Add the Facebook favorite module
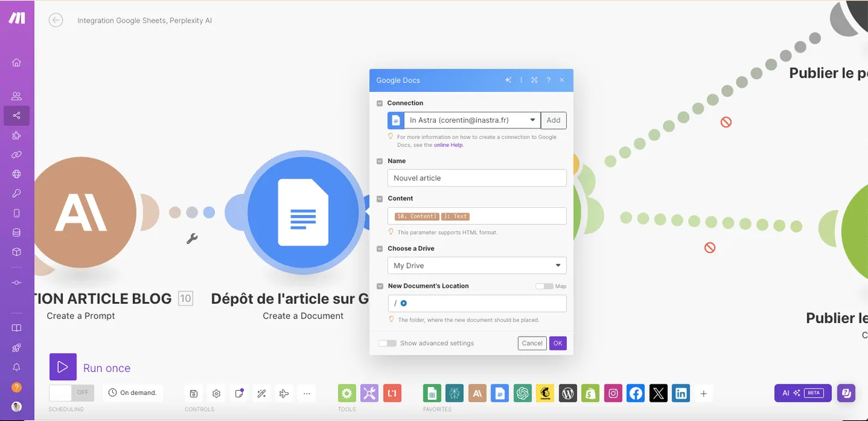The image size is (868, 421). [x=636, y=393]
